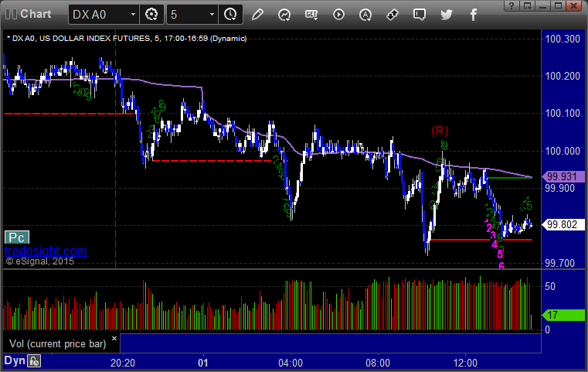Close the chart window
Screen dimensions: 588x372
click(x=574, y=5)
